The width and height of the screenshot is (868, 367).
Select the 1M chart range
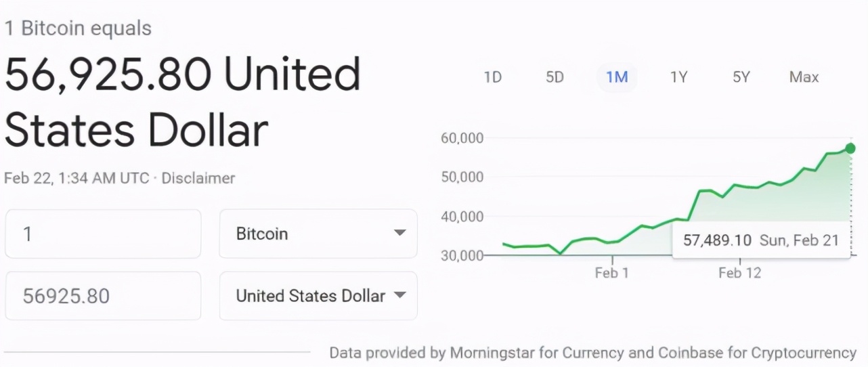tap(617, 77)
